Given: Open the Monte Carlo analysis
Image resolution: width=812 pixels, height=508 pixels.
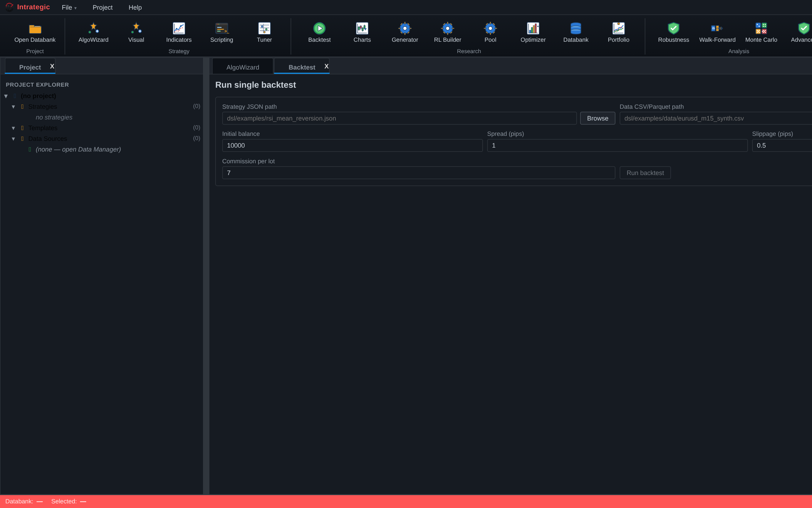Looking at the screenshot, I should point(761,32).
